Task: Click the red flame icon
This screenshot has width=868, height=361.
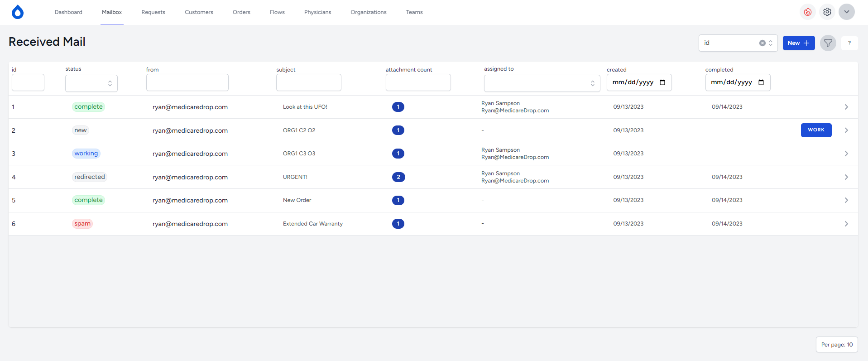Action: pos(807,12)
